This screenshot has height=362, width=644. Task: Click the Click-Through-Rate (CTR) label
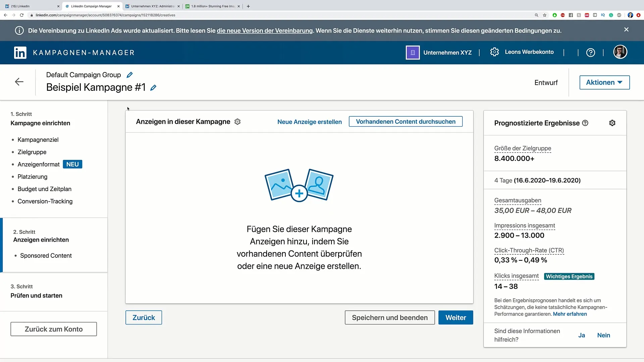(529, 250)
